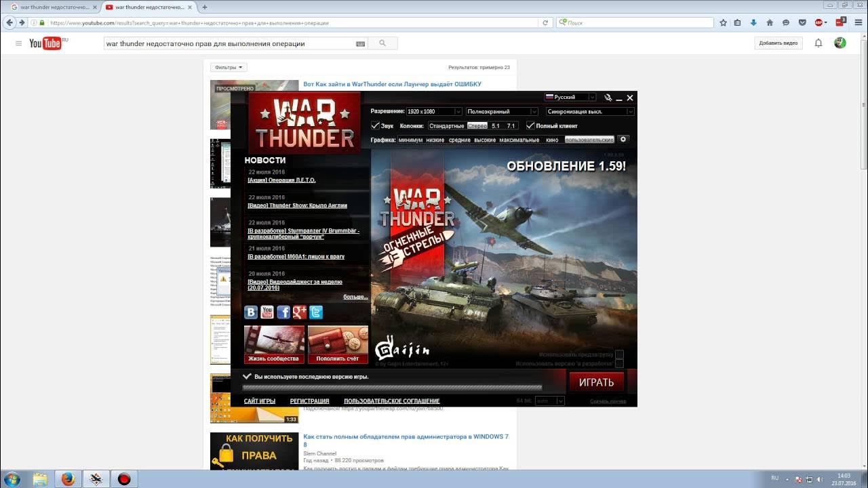868x488 pixels.
Task: Open launcher settings via wrench icon
Action: pos(608,98)
